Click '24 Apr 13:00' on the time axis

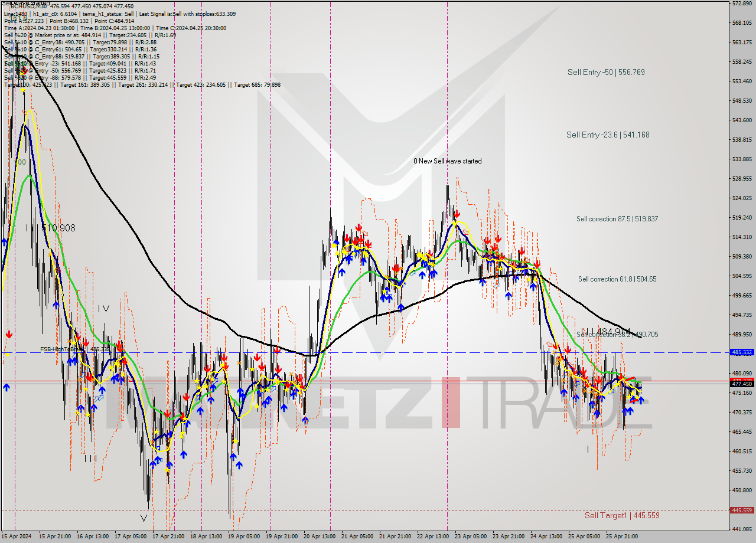pyautogui.click(x=548, y=537)
